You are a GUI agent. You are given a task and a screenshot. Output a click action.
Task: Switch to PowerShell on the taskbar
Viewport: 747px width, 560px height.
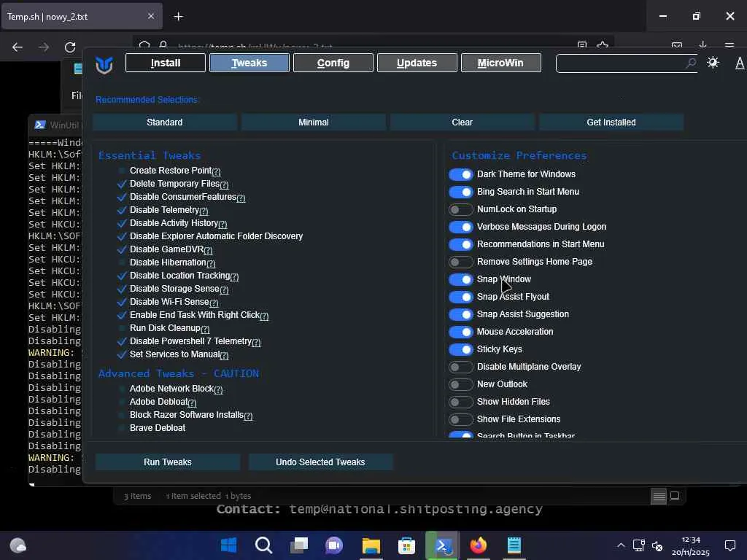click(443, 545)
